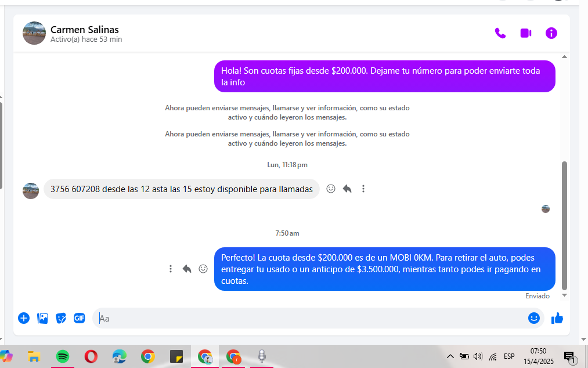Start a video call with Carmen Salinas
Screen dimensions: 588x368
click(x=526, y=34)
